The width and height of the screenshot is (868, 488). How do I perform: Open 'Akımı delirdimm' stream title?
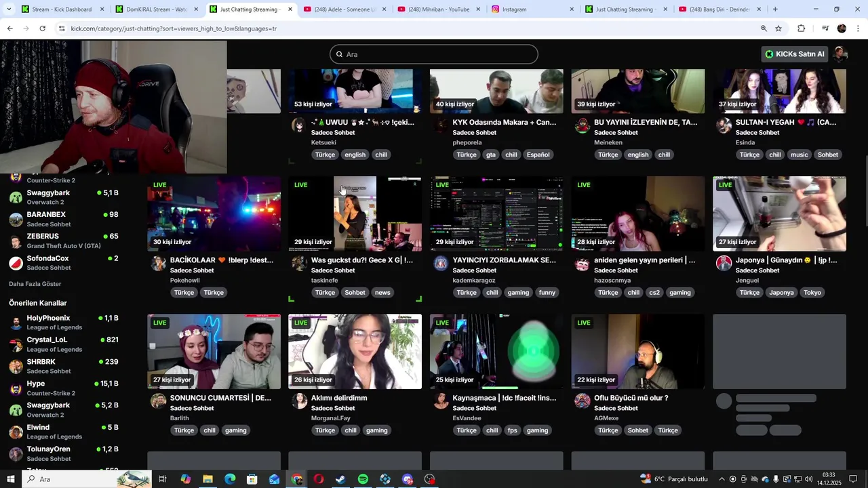click(x=339, y=398)
